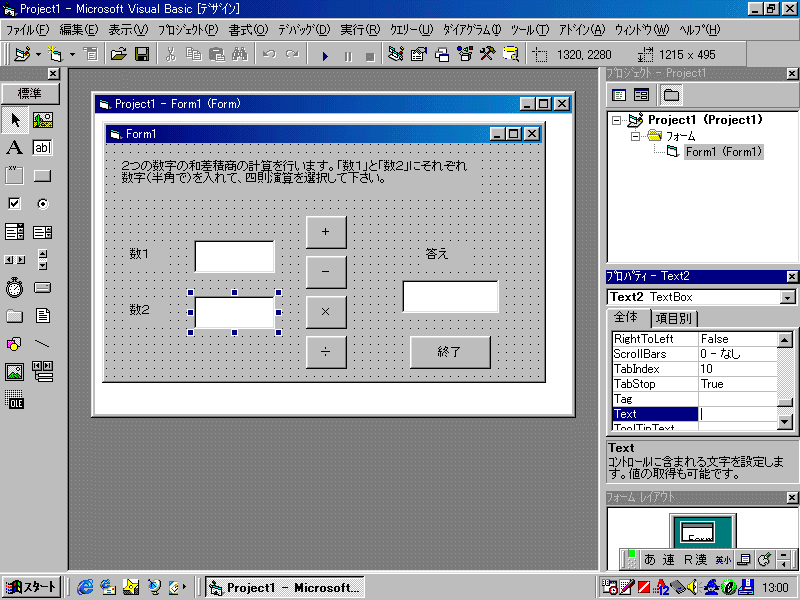Start the program with the Run arrow
The image size is (800, 600).
[325, 55]
